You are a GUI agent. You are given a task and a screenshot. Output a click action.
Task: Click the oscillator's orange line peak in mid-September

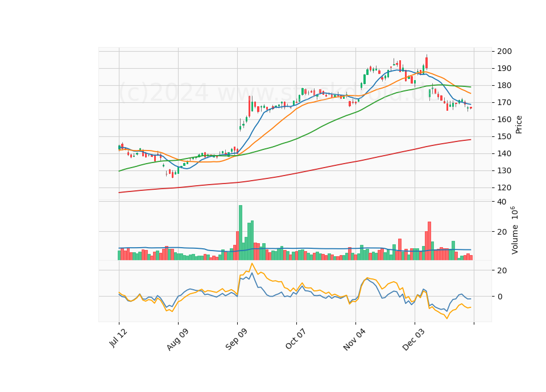[252, 264]
